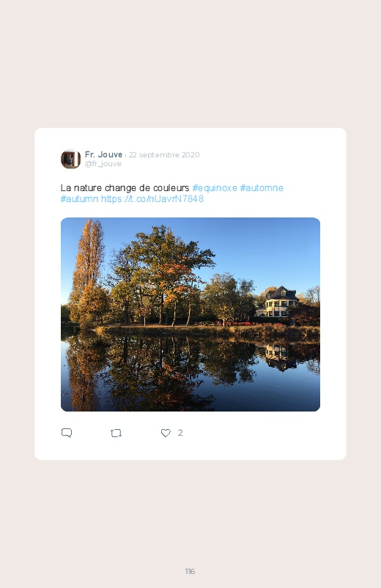This screenshot has height=588, width=381.
Task: Select the text La nature change de couleurs
Action: pyautogui.click(x=125, y=188)
